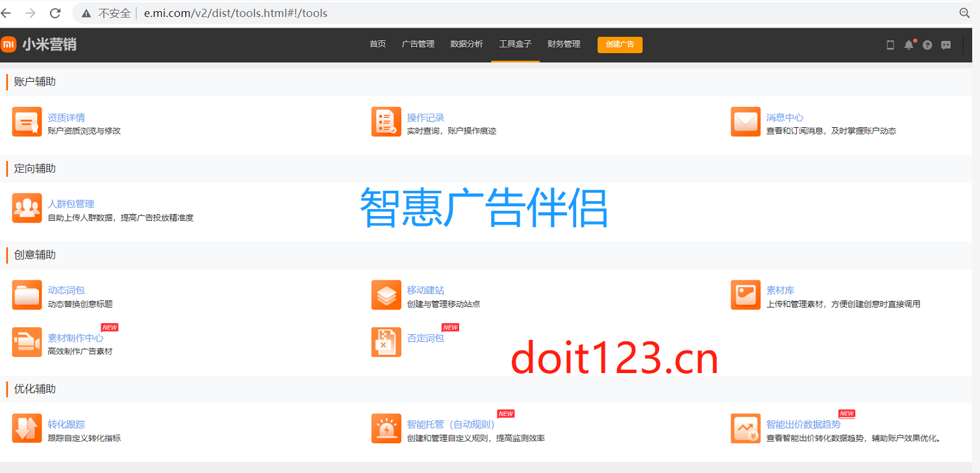Click the text 创建与管理移动站点
Screen dimensions: 980x473
[444, 304]
